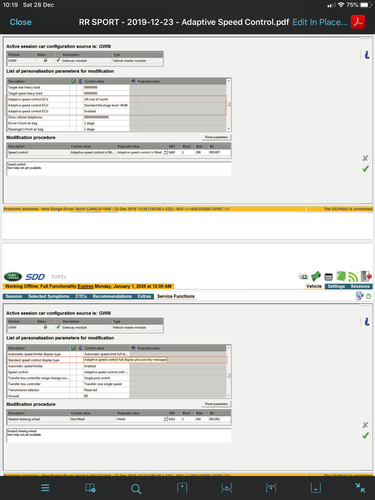Tap the search magnifier icon
The height and width of the screenshot is (500, 375).
136,489
